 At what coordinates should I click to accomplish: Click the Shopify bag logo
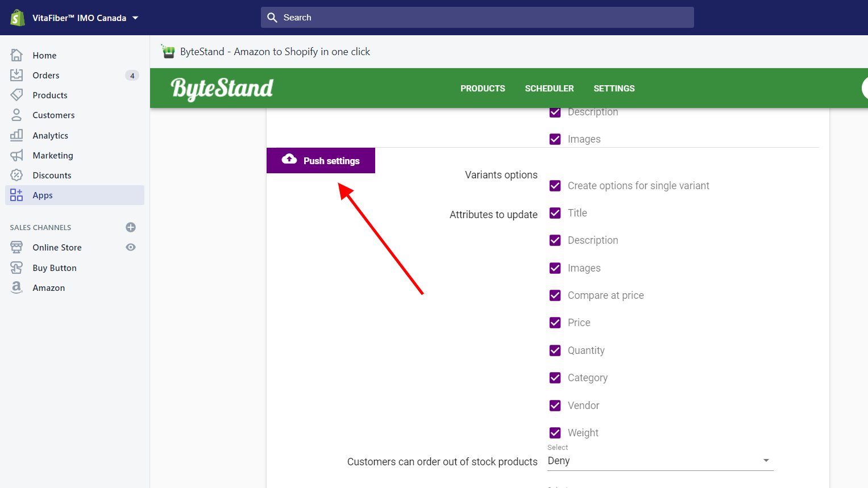point(18,18)
